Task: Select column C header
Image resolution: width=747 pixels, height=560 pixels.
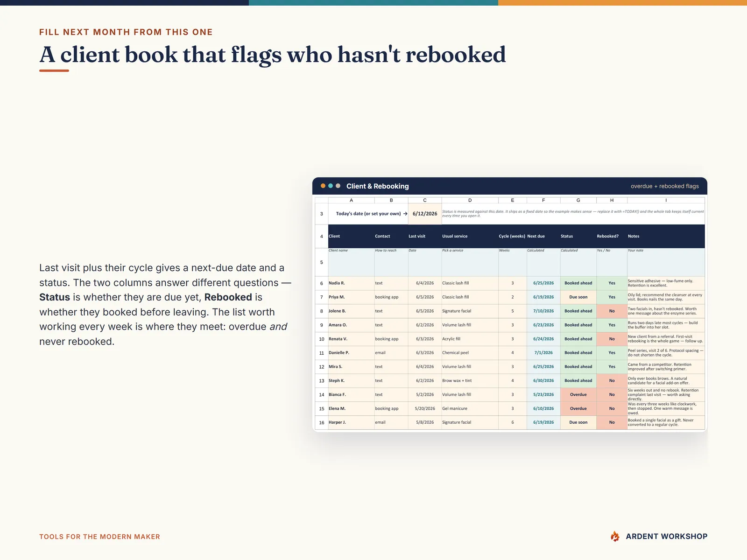Action: [425, 200]
